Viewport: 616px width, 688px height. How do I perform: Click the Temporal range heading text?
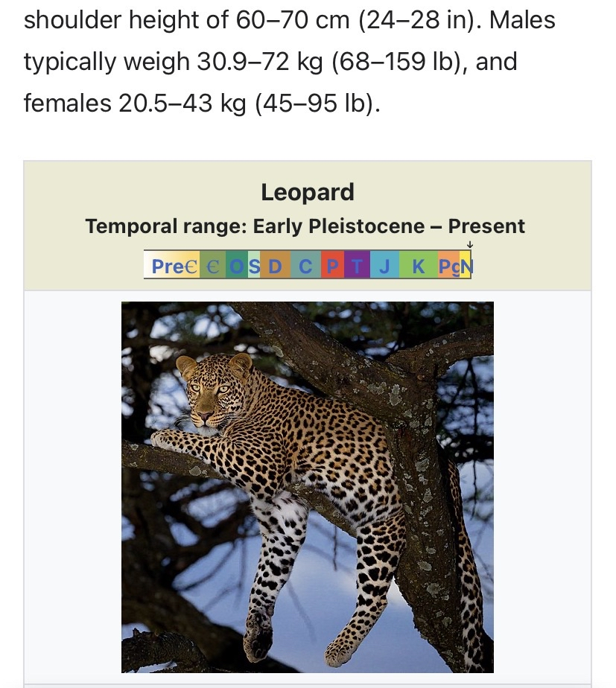pos(164,226)
